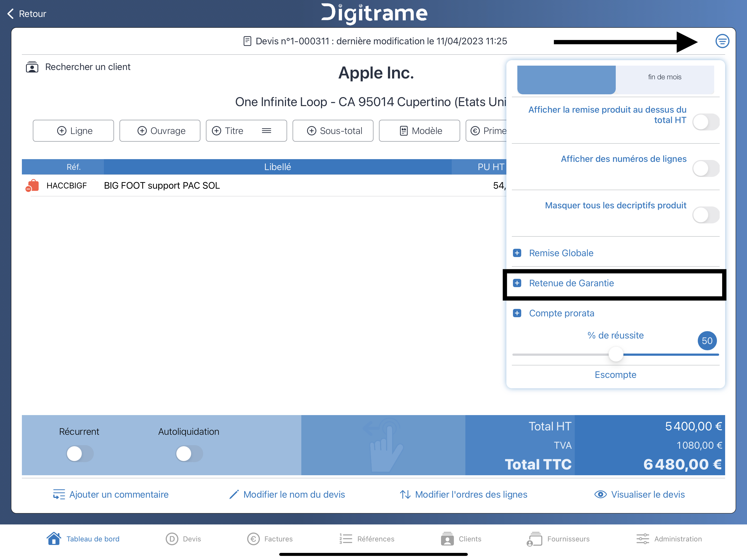The width and height of the screenshot is (747, 560).
Task: Switch to Devis tab label
Action: pyautogui.click(x=192, y=539)
